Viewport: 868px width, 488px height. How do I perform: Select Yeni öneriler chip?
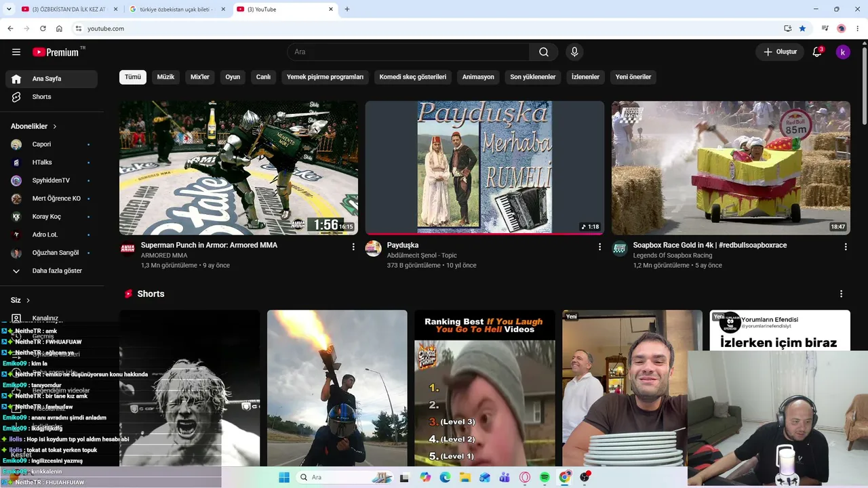633,77
